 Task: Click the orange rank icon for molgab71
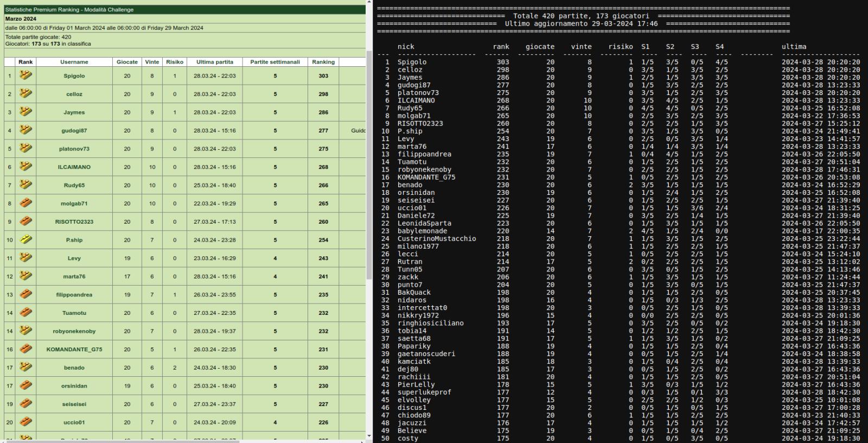click(x=25, y=203)
